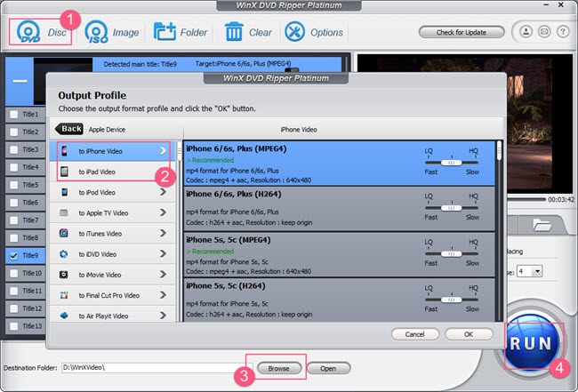Check the Title13 checkbox
Image resolution: width=578 pixels, height=392 pixels.
14,326
